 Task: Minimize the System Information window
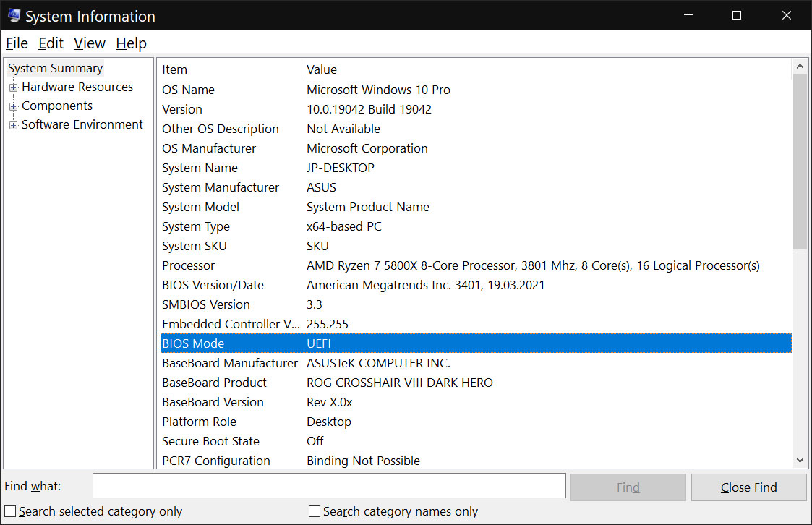688,15
